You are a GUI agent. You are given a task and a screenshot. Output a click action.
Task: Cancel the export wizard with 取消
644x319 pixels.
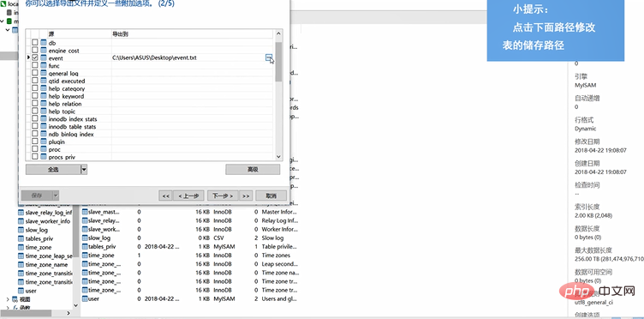pyautogui.click(x=271, y=196)
